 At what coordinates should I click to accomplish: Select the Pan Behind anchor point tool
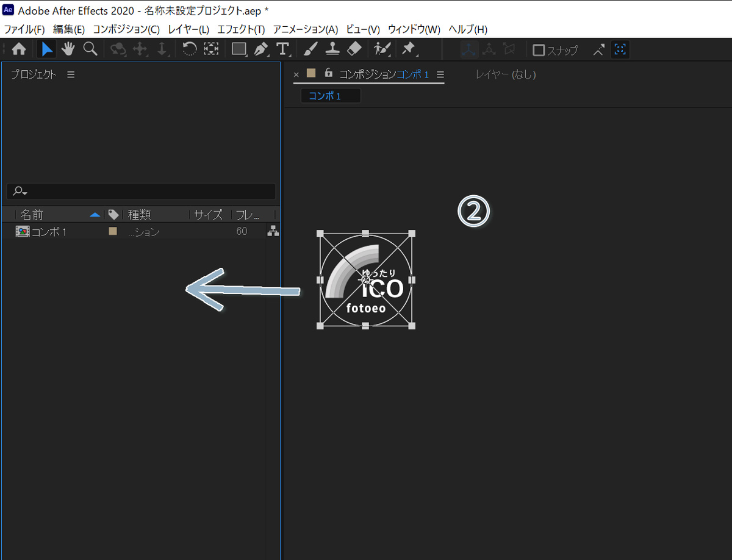(x=211, y=49)
